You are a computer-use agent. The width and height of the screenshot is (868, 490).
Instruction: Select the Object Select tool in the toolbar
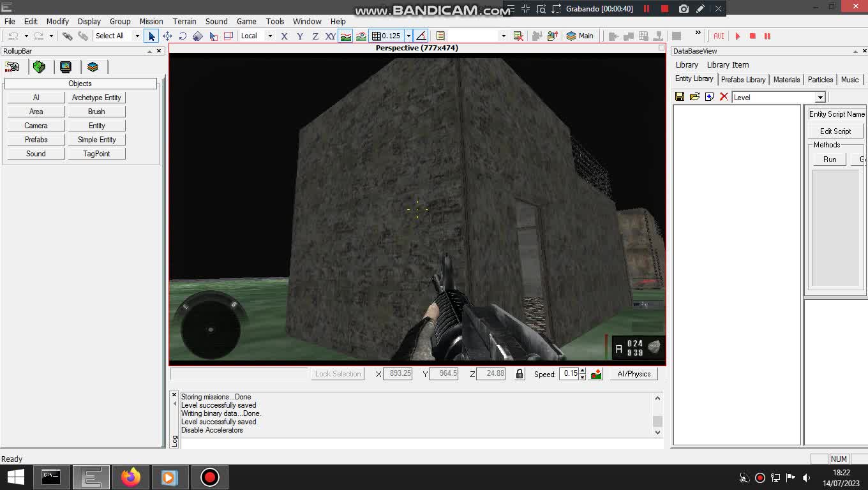pyautogui.click(x=151, y=36)
